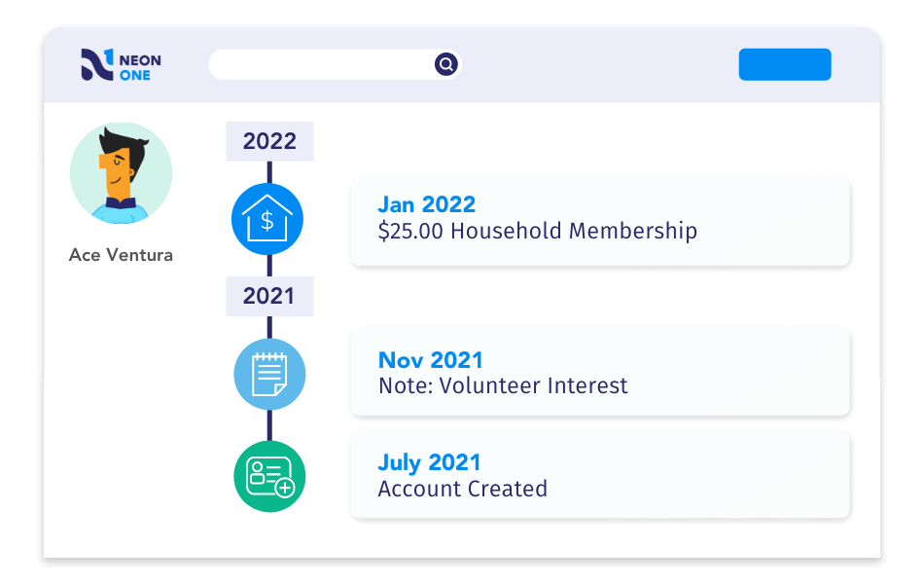The width and height of the screenshot is (924, 584).
Task: Focus the search input field
Action: pyautogui.click(x=321, y=64)
